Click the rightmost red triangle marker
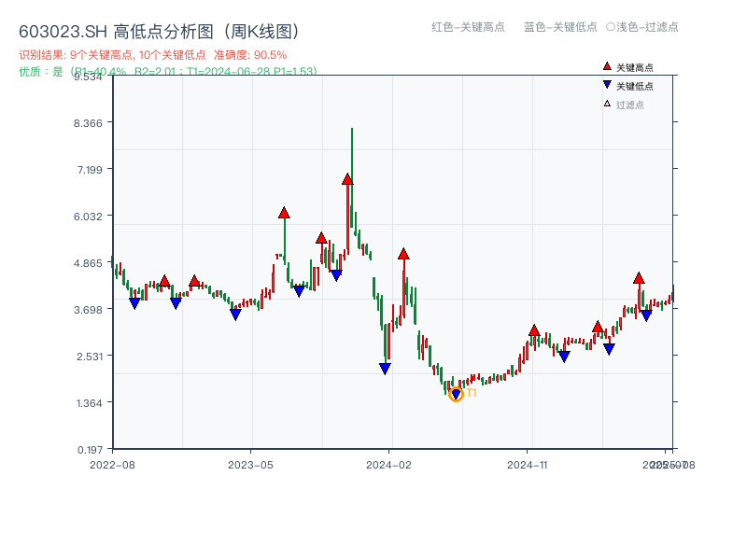The image size is (747, 560). (639, 277)
